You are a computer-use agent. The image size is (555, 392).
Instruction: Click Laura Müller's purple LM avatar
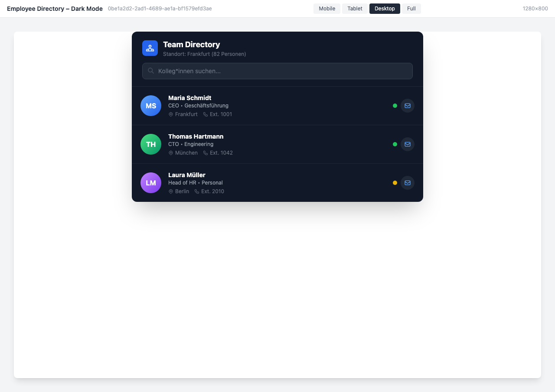pos(150,182)
